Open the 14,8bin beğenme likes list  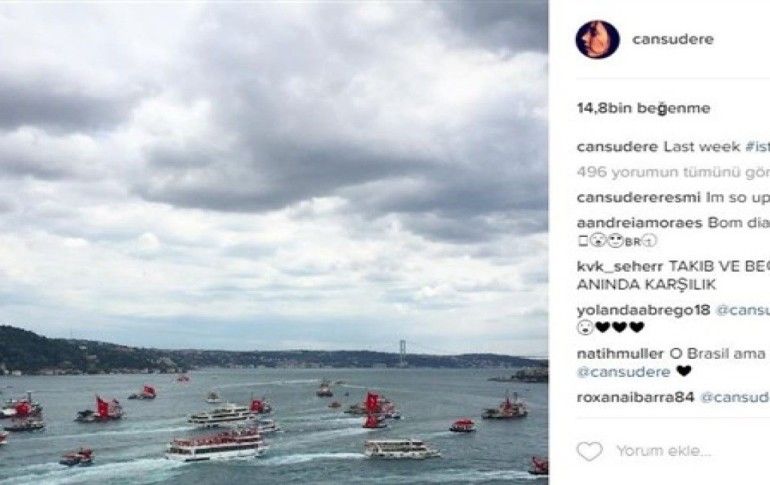643,108
